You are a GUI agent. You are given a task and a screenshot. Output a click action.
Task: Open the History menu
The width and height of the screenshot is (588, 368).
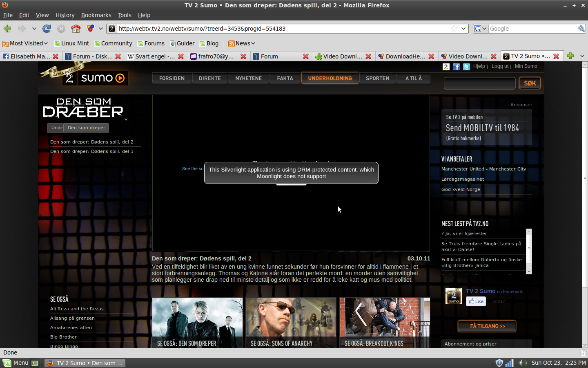coord(65,15)
